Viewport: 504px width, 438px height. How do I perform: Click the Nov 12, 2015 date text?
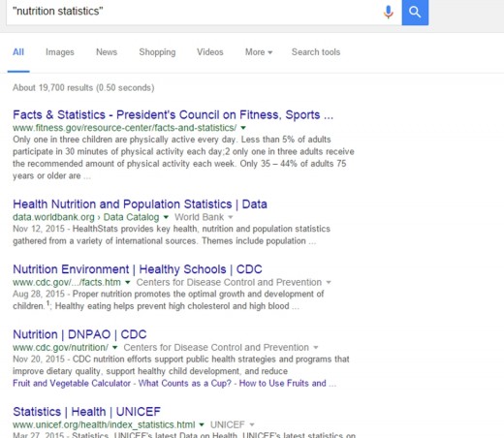pyautogui.click(x=39, y=229)
